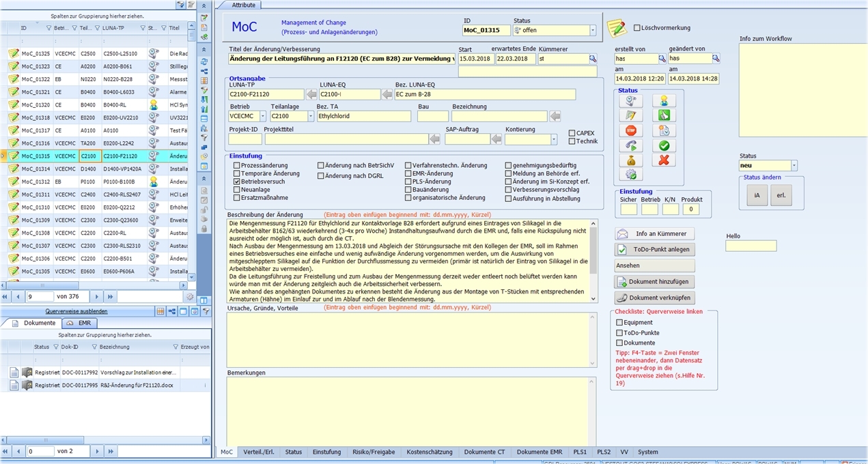The height and width of the screenshot is (464, 868).
Task: Check the Temporäre Änderung checkbox
Action: click(237, 174)
